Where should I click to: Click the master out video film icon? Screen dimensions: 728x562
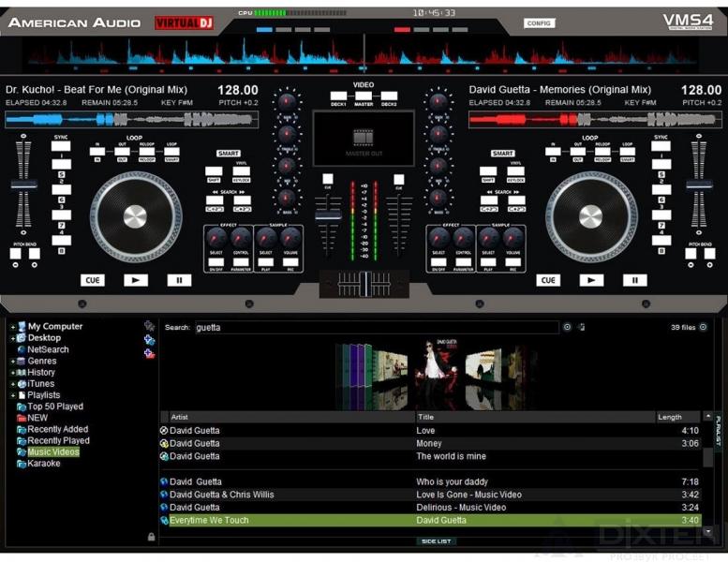(x=364, y=138)
